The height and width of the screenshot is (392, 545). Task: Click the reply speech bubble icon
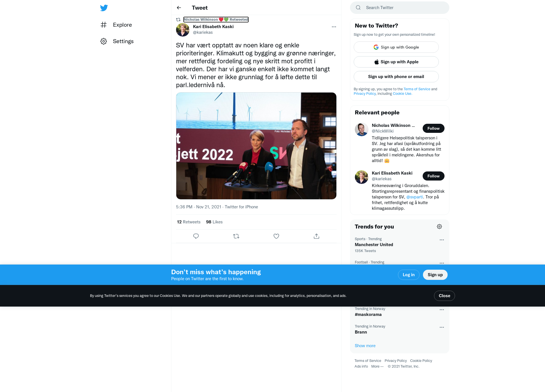196,236
